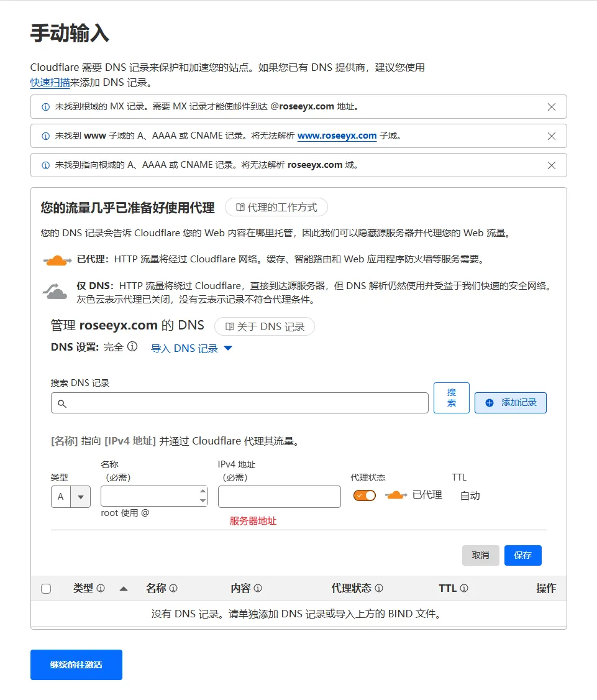The height and width of the screenshot is (700, 597).
Task: Click 自动 TTL value
Action: pos(470,495)
